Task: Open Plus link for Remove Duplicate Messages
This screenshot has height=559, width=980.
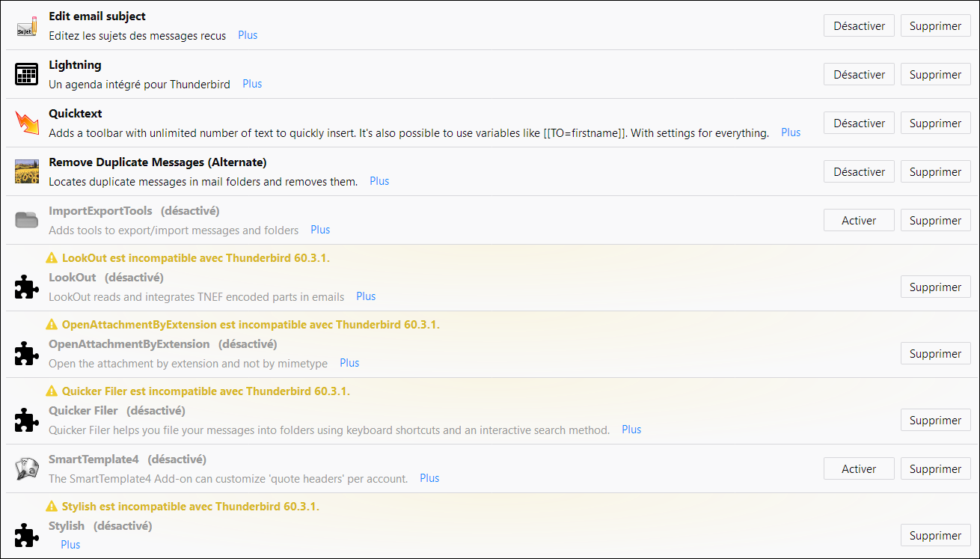Action: (x=379, y=181)
